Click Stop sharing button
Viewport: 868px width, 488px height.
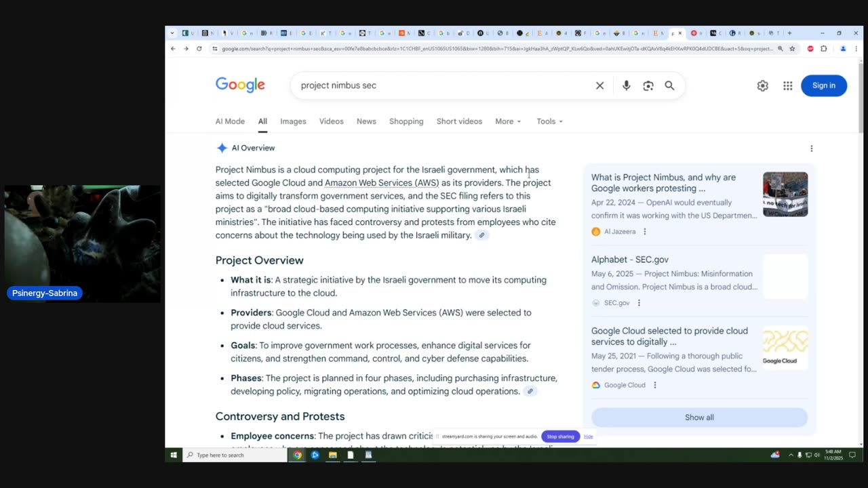[560, 436]
